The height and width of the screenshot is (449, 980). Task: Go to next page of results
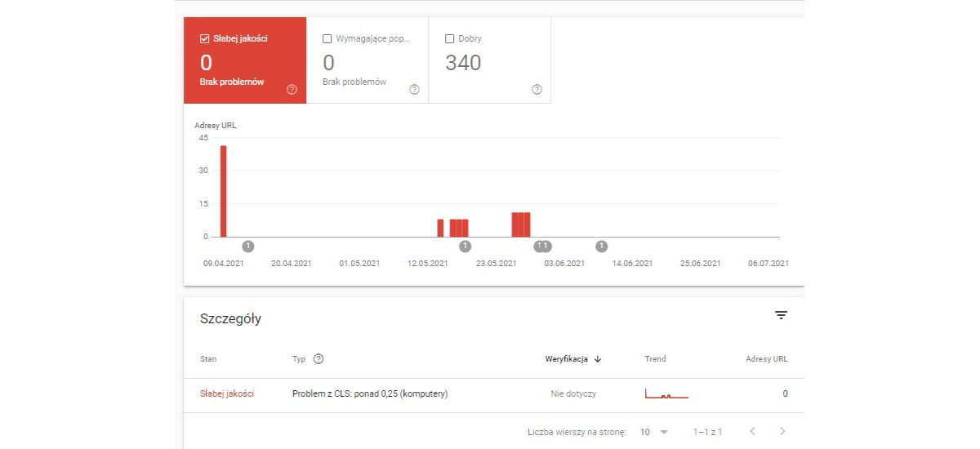[x=782, y=431]
